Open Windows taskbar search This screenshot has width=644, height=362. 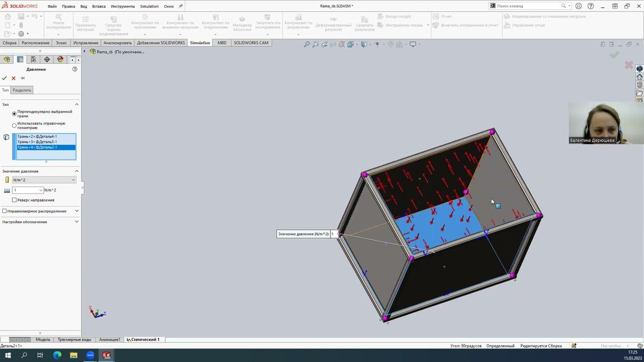(24, 355)
